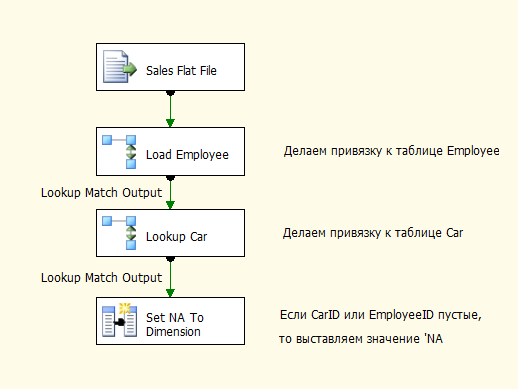Select the Lookup Car transformation icon
The image size is (518, 389).
(x=119, y=233)
